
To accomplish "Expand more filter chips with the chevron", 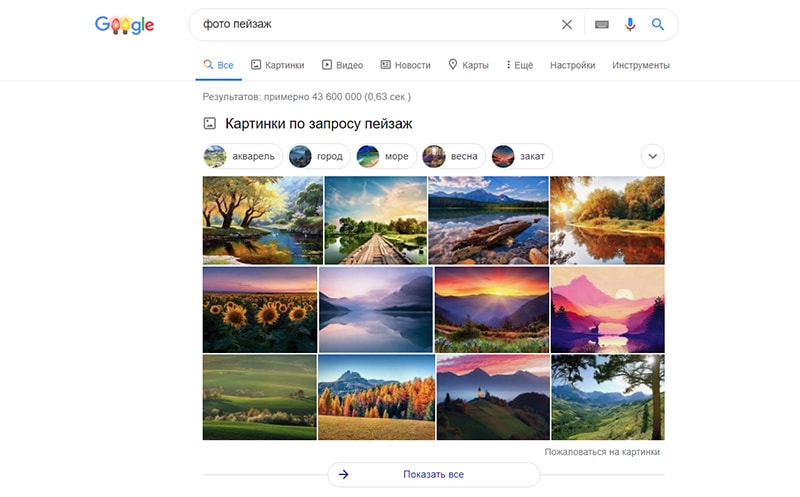I will 653,156.
